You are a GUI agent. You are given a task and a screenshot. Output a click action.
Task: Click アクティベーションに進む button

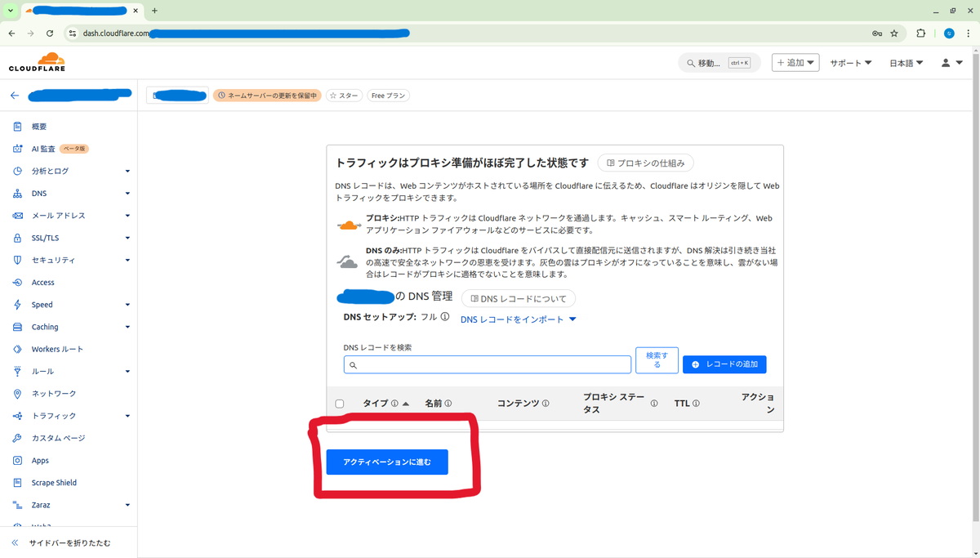tap(387, 462)
